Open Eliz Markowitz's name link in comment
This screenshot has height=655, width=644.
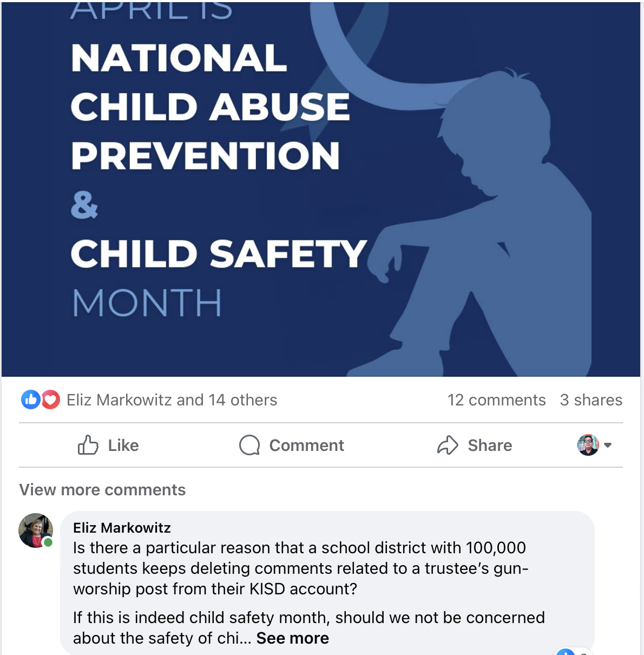click(122, 528)
